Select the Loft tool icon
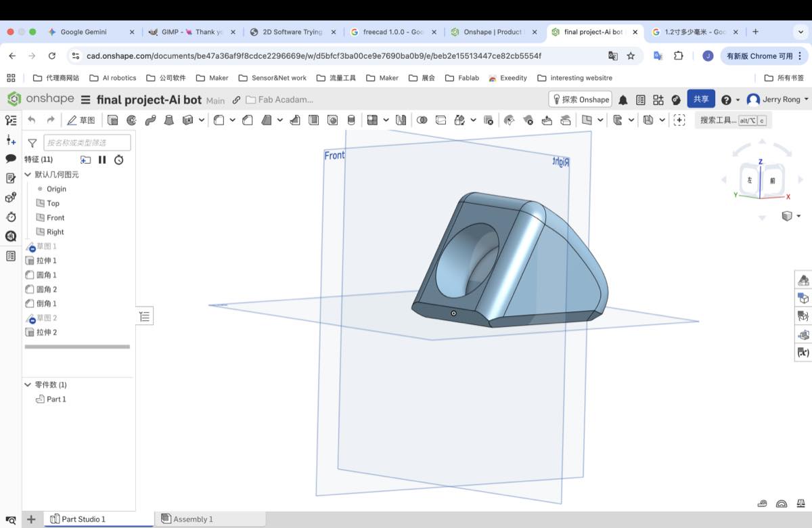 168,120
